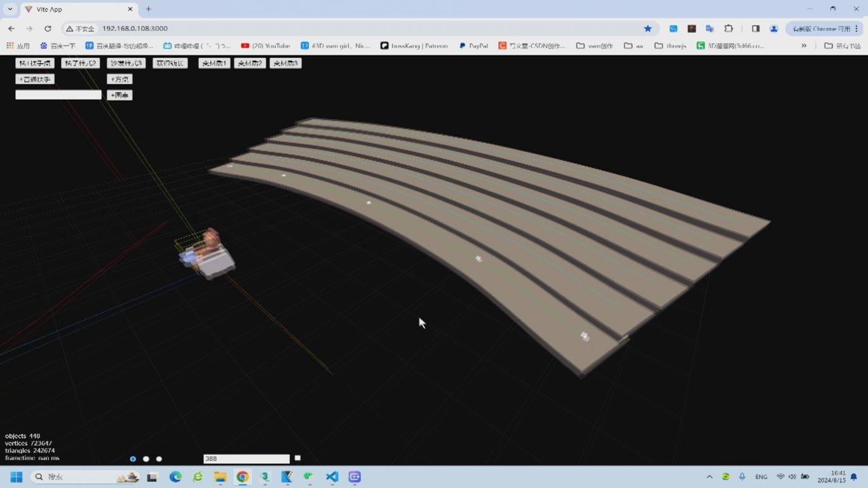Open the notification bell in taskbar

[854, 477]
